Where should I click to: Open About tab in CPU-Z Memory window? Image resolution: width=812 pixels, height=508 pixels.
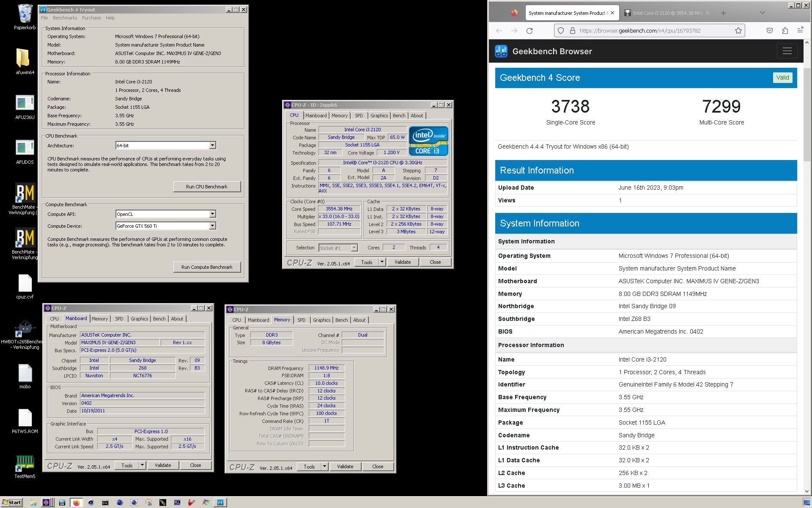(x=359, y=320)
